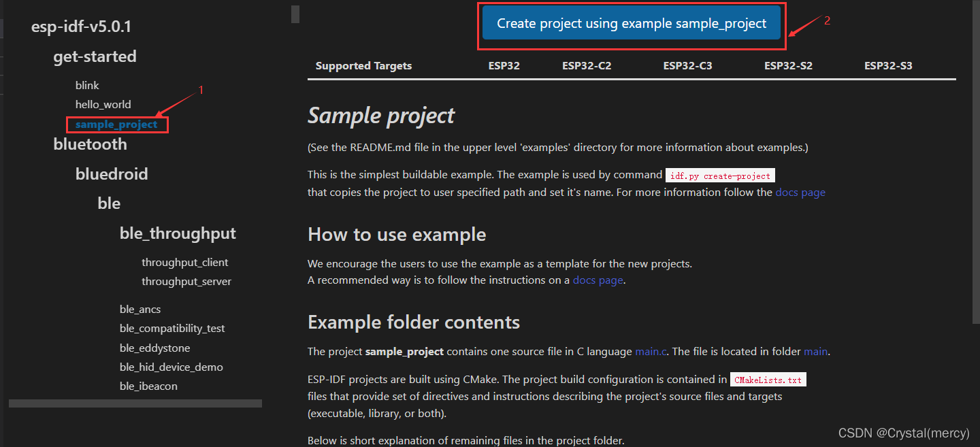This screenshot has width=980, height=447.
Task: Open the ble_hid_device_demo example
Action: (171, 367)
